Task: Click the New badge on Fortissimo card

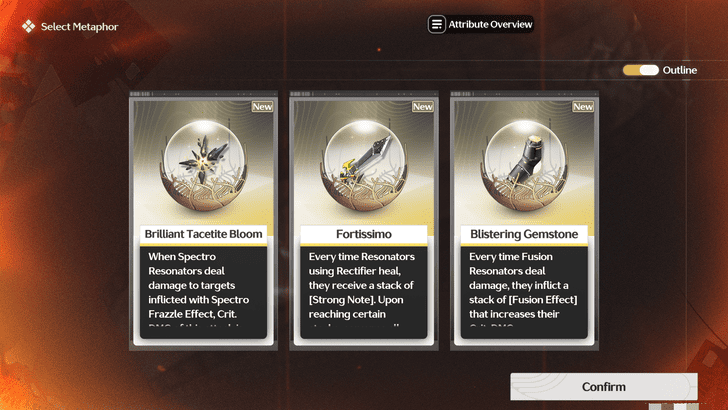Action: [x=422, y=107]
